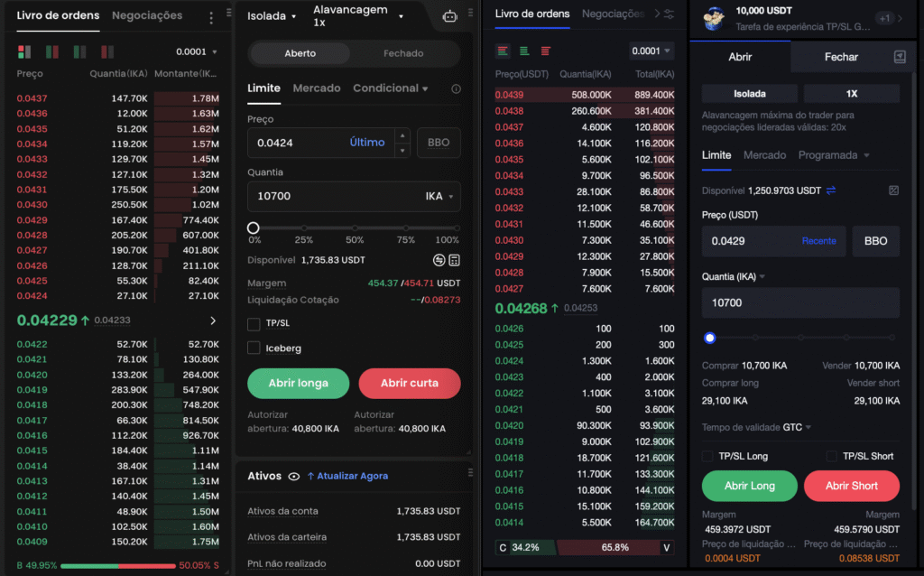Open the trading bot robot icon

450,16
